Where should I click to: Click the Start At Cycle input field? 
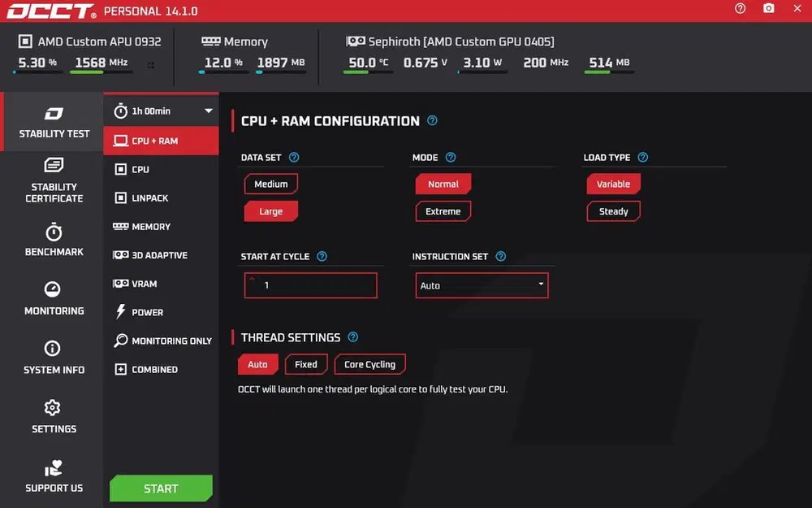pos(311,285)
